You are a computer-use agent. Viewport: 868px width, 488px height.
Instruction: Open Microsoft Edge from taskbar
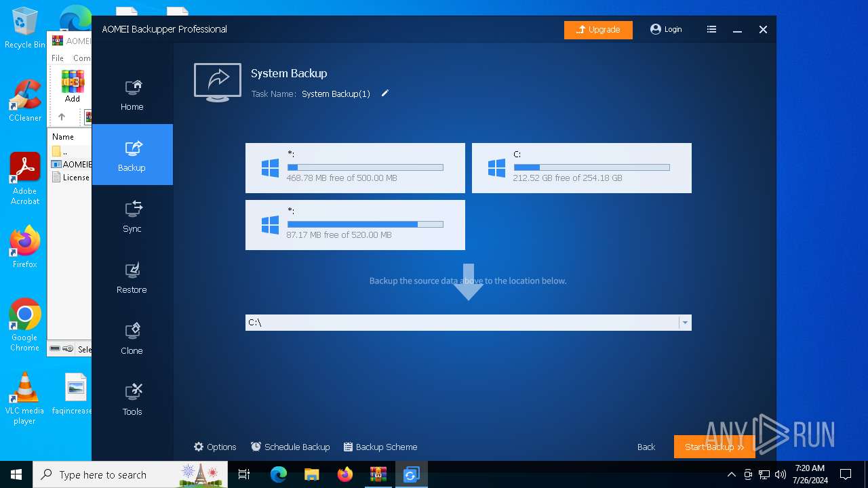tap(279, 474)
